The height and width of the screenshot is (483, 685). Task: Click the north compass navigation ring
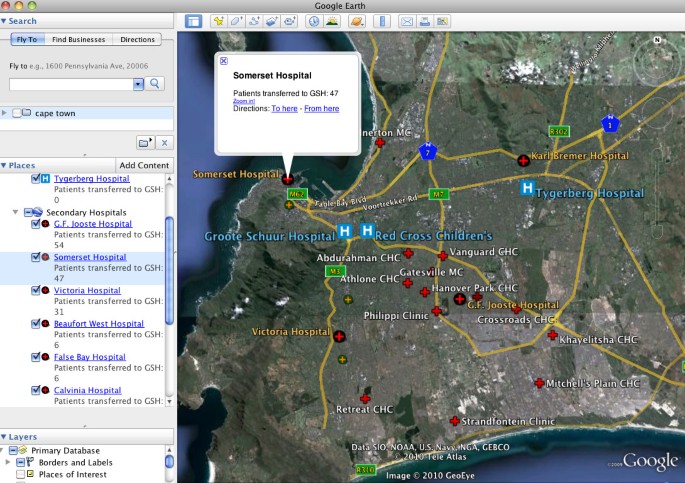(657, 61)
